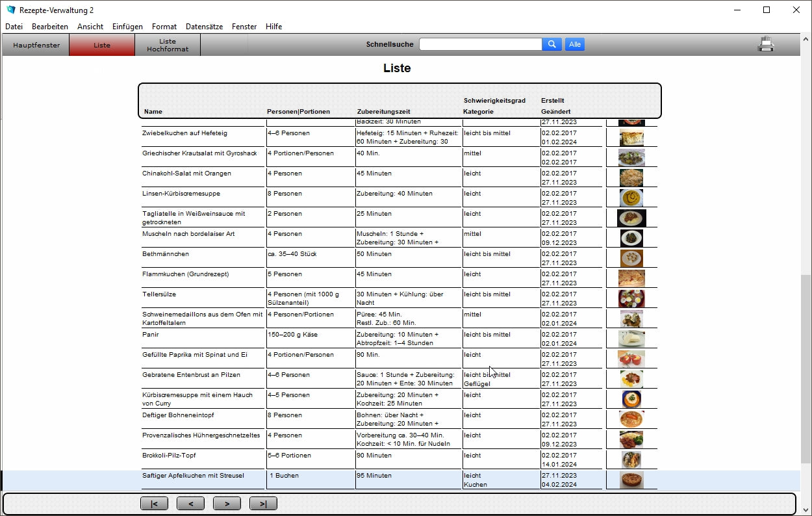Screen dimensions: 812x516
Task: Click the printer icon in toolbar
Action: [x=767, y=44]
